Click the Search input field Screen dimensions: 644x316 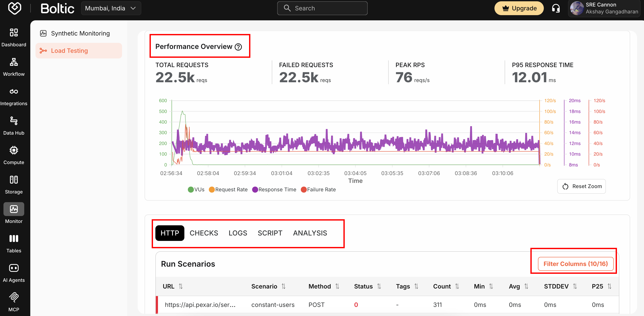point(322,8)
